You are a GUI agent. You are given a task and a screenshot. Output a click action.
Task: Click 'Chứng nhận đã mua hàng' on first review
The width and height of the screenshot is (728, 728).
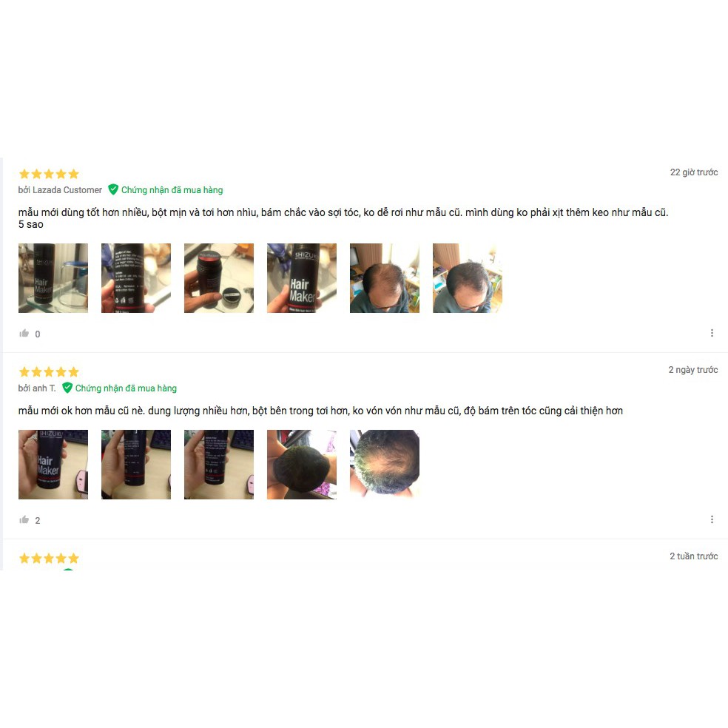point(172,190)
